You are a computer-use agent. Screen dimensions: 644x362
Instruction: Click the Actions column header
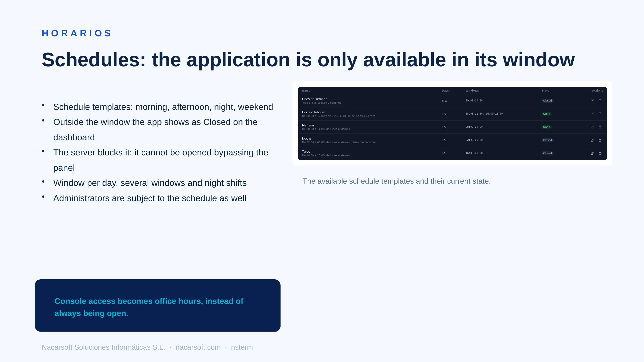coord(597,91)
